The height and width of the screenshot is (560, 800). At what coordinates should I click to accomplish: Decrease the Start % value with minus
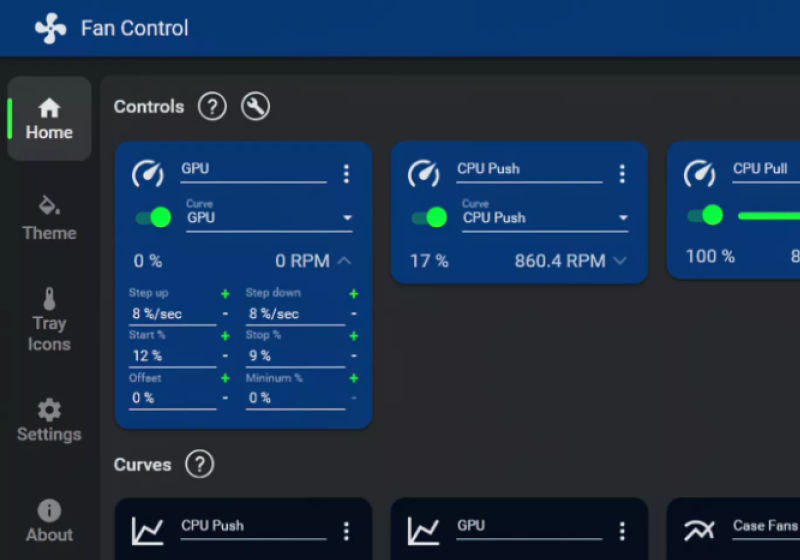[225, 355]
